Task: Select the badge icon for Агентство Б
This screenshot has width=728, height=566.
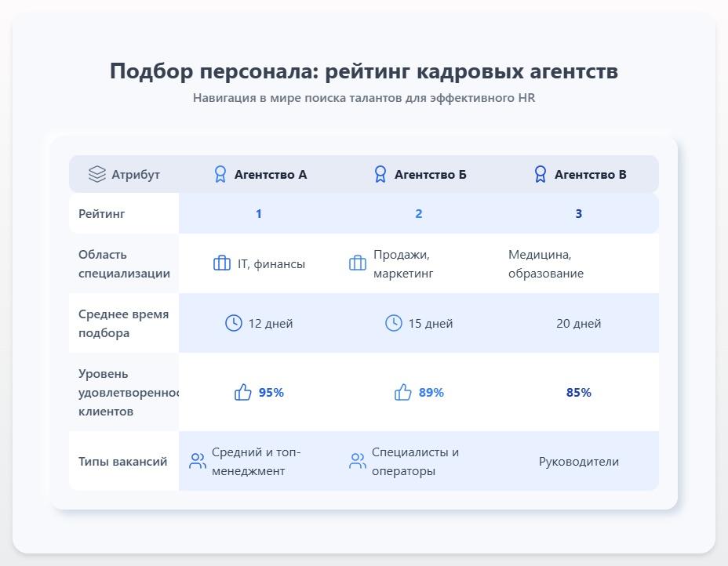Action: coord(381,174)
